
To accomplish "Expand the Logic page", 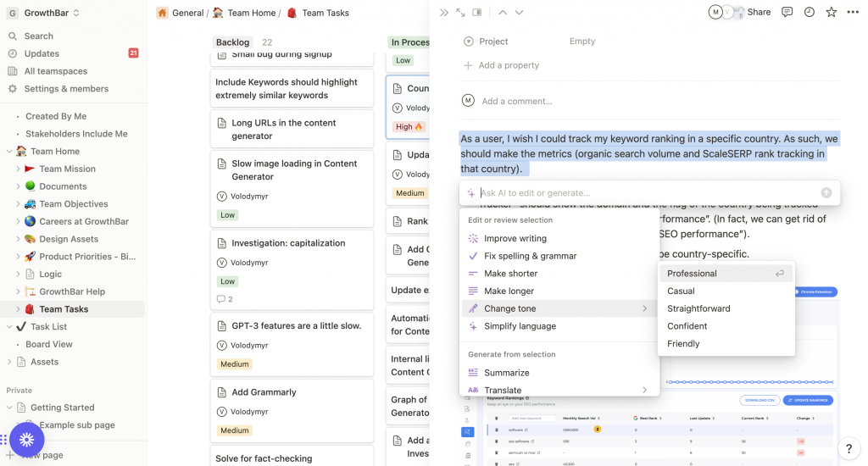I will tap(18, 274).
